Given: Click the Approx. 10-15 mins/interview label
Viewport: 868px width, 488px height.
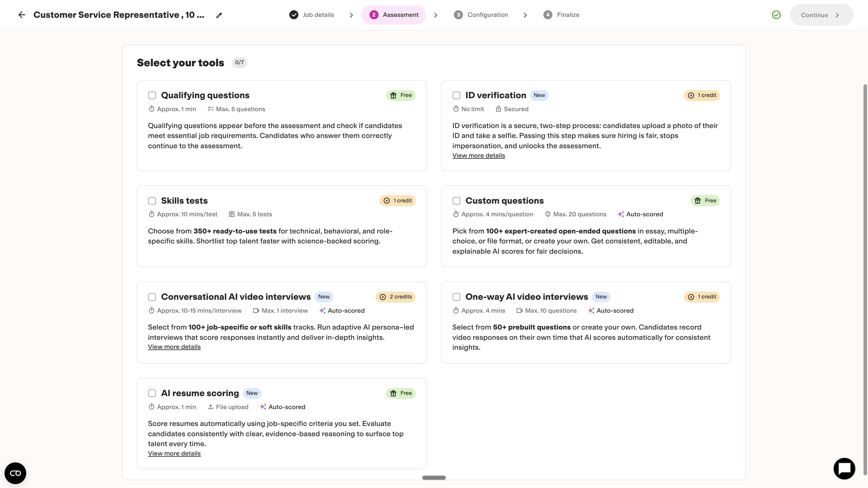Looking at the screenshot, I should pyautogui.click(x=199, y=311).
